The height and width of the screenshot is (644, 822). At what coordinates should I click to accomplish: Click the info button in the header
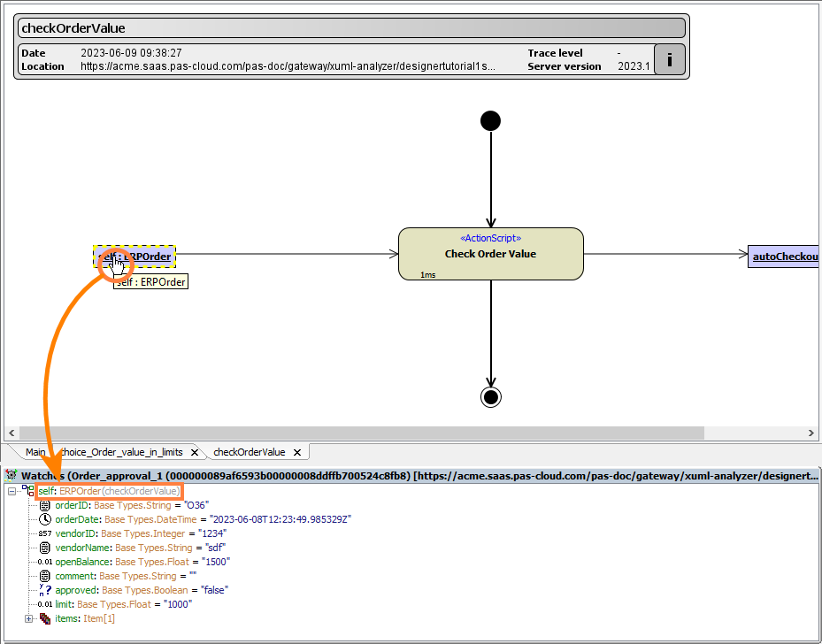click(x=669, y=60)
